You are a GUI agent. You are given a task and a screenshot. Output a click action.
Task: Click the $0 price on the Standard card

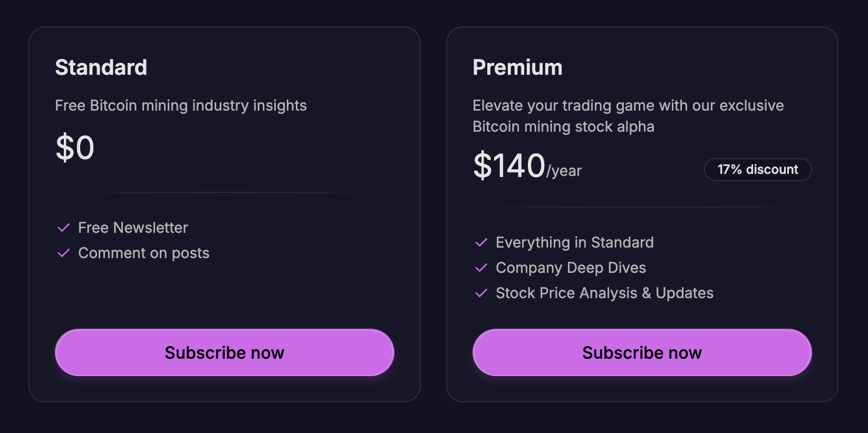coord(75,147)
